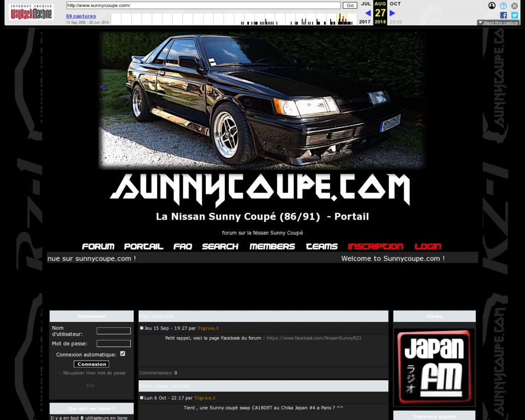Click the black Nissan Sunny banner photo
The width and height of the screenshot is (525, 420).
pyautogui.click(x=262, y=100)
